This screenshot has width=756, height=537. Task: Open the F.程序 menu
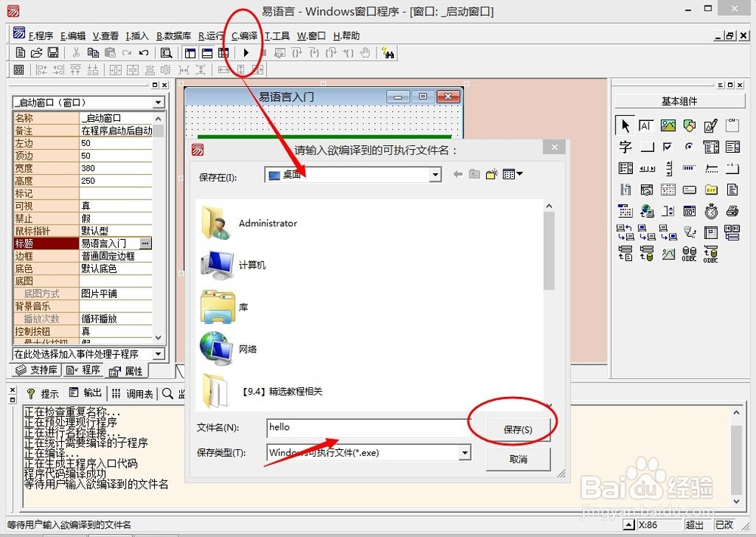coord(41,36)
